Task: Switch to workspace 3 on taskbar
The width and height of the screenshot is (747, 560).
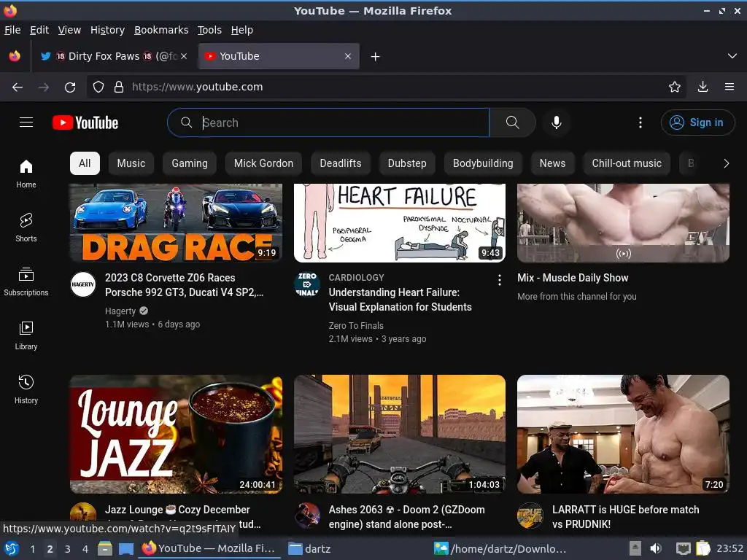Action: coord(68,549)
